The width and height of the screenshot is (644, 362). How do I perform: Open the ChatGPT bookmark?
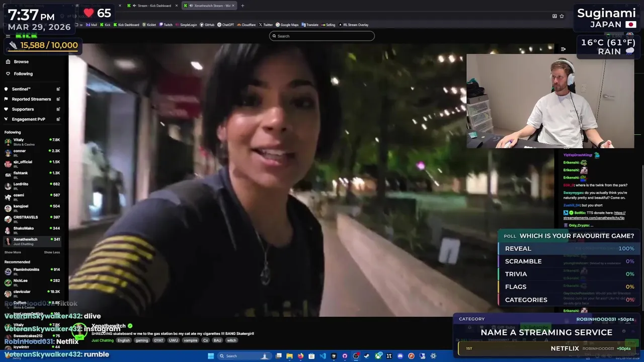click(x=225, y=25)
